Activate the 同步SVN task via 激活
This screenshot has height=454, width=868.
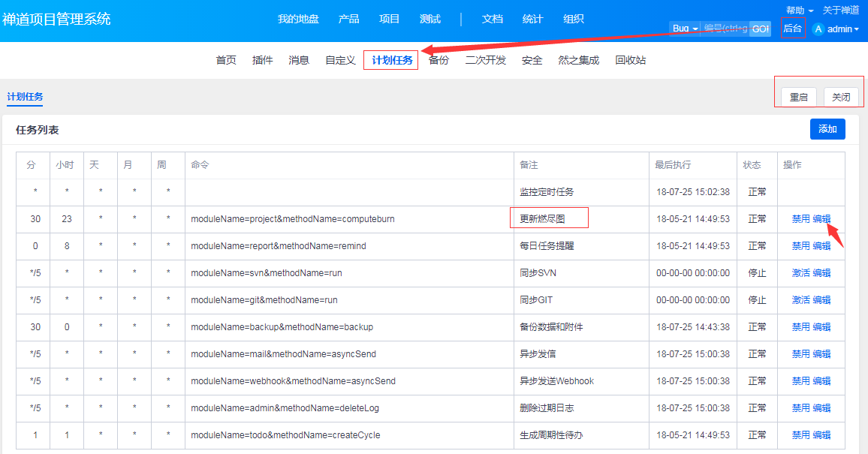pyautogui.click(x=800, y=273)
